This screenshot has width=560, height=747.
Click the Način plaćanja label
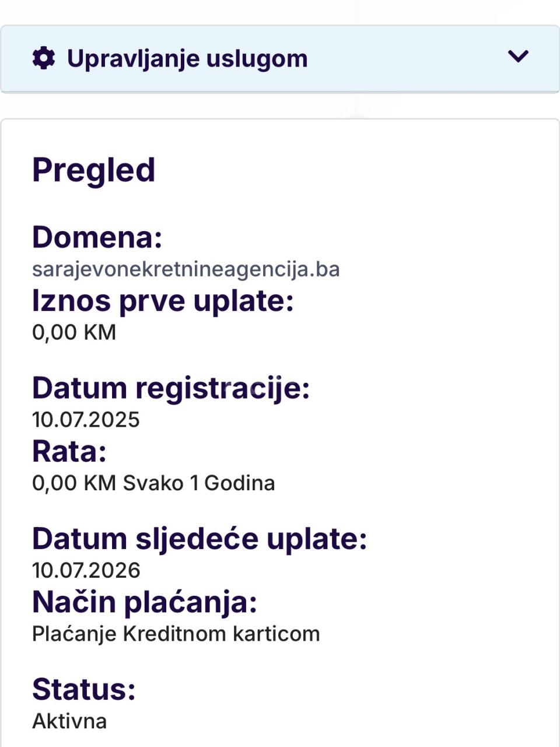[144, 602]
